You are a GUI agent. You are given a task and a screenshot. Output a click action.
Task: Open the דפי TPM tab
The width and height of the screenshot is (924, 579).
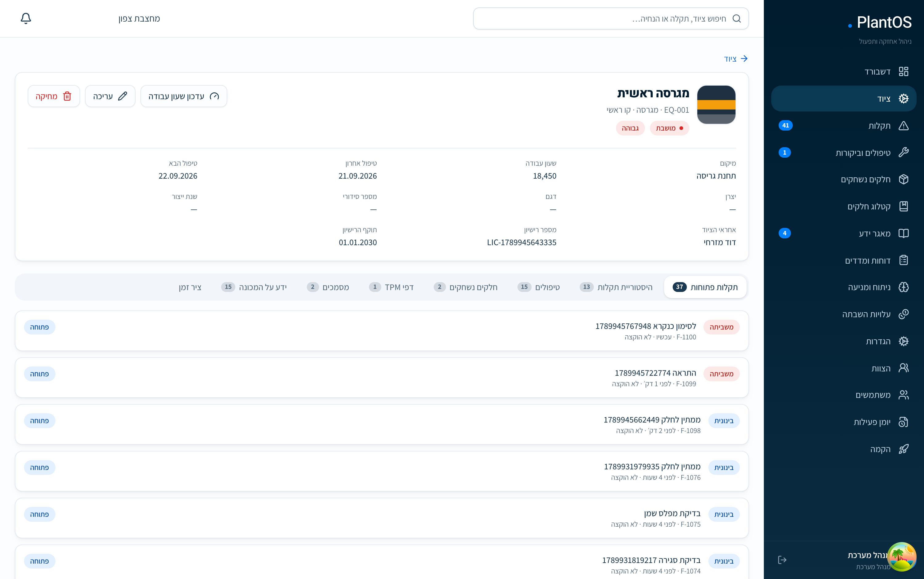[x=391, y=287]
